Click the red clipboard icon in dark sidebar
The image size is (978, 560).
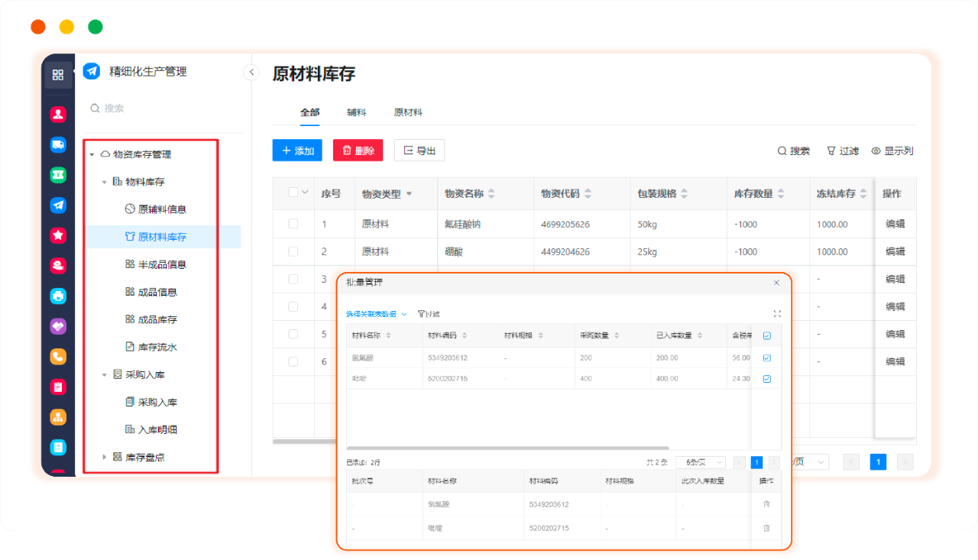pyautogui.click(x=58, y=387)
